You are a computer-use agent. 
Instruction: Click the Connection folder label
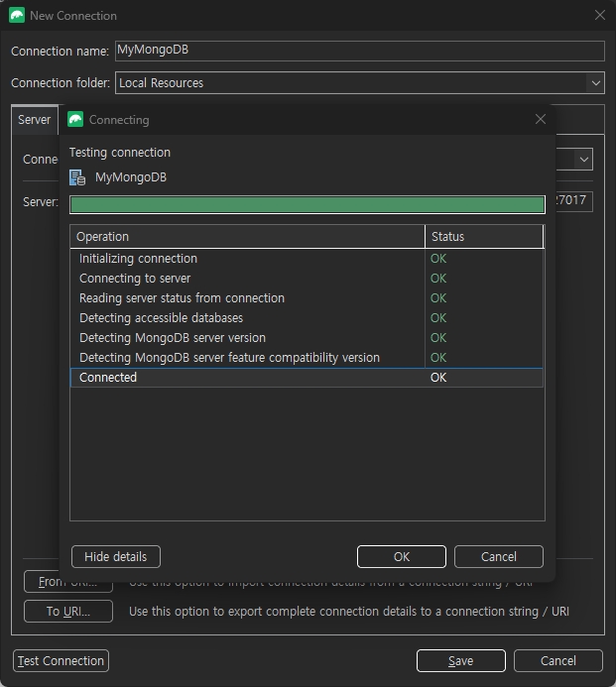[x=61, y=83]
